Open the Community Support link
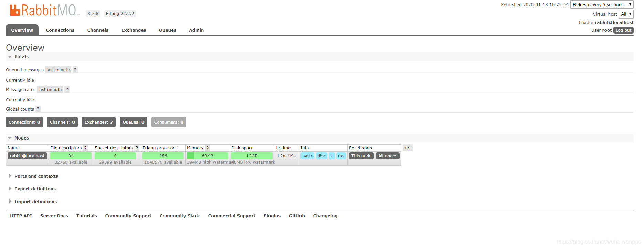644x248 pixels. (x=128, y=216)
